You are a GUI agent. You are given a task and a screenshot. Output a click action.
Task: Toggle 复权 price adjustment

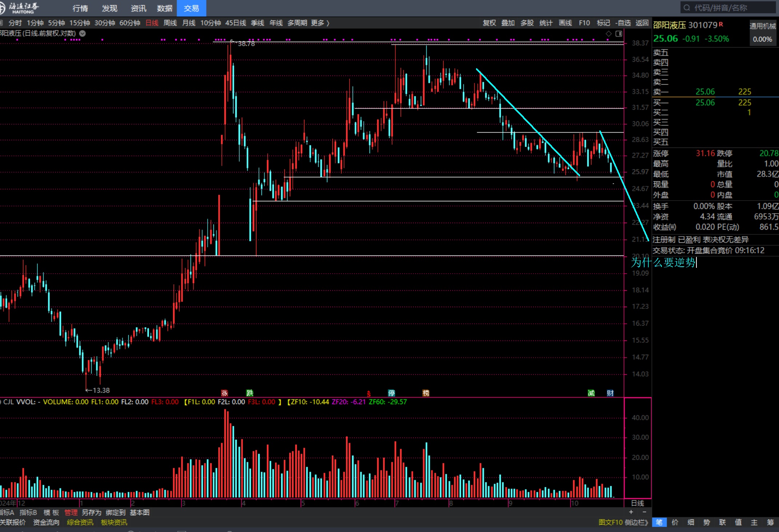point(489,23)
